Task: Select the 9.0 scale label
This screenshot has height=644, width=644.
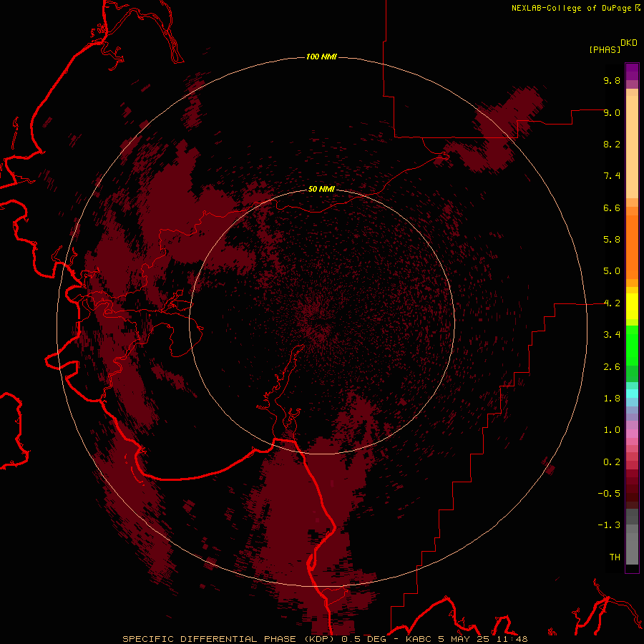Action: pyautogui.click(x=612, y=112)
